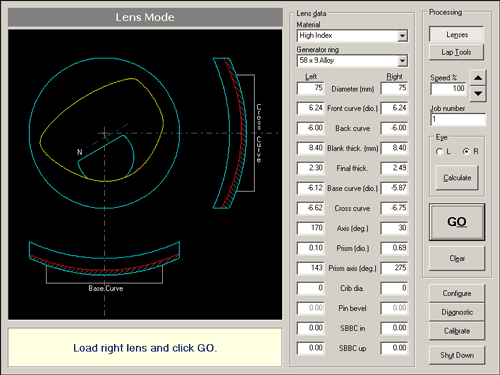Click the Calculate button

pos(457,178)
